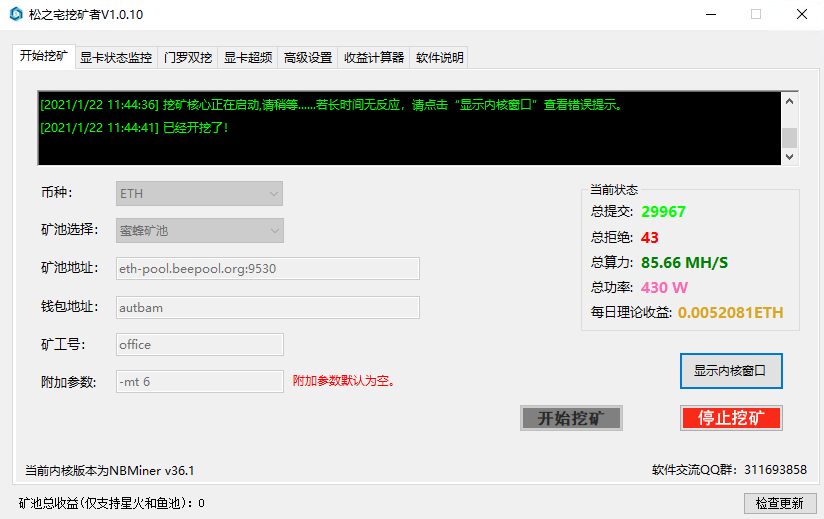Viewport: 824px width, 519px height.
Task: Click the 11:44:36 log line 挖矿核心正在启动
Action: coord(332,105)
